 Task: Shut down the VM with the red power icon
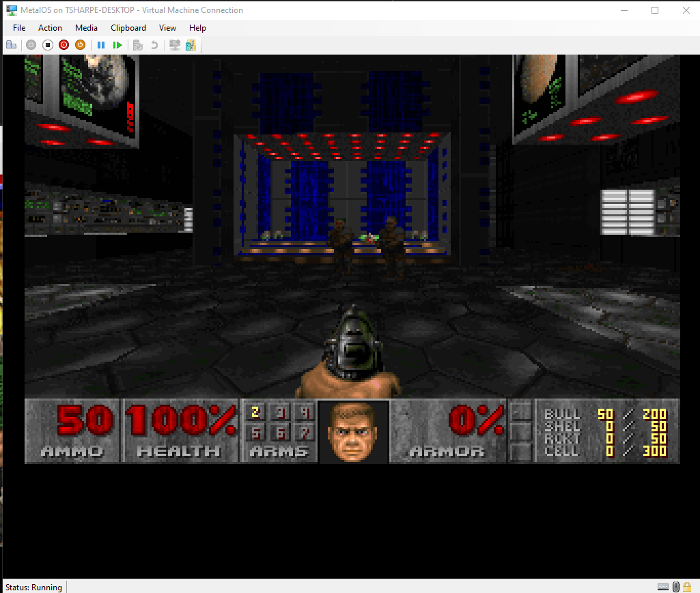click(x=64, y=45)
